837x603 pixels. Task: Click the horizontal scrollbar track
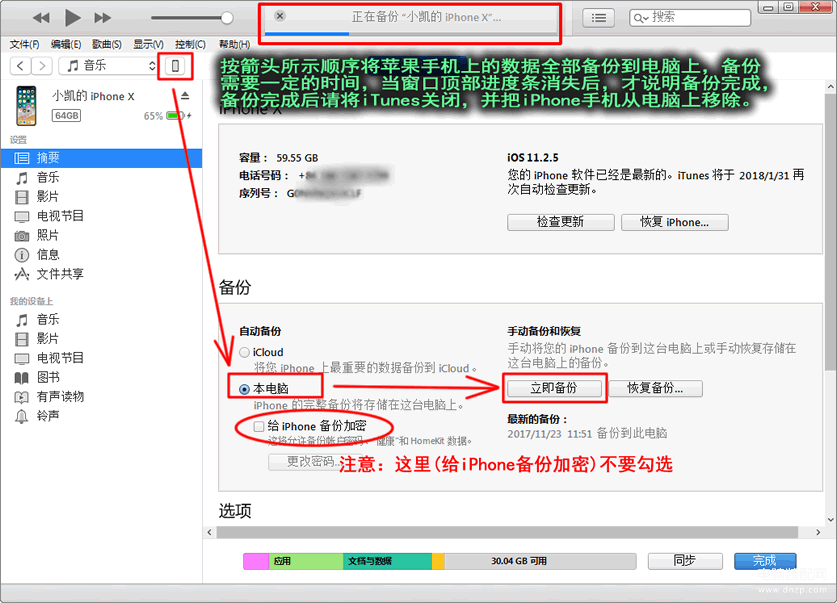(x=507, y=532)
